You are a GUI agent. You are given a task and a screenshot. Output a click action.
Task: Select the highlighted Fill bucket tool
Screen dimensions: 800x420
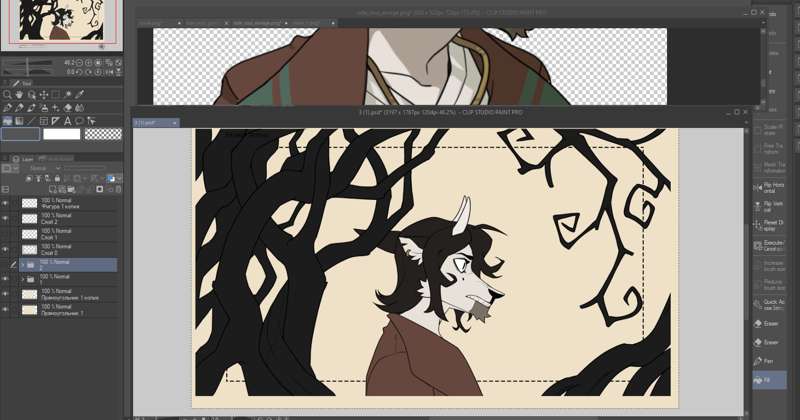[7, 121]
